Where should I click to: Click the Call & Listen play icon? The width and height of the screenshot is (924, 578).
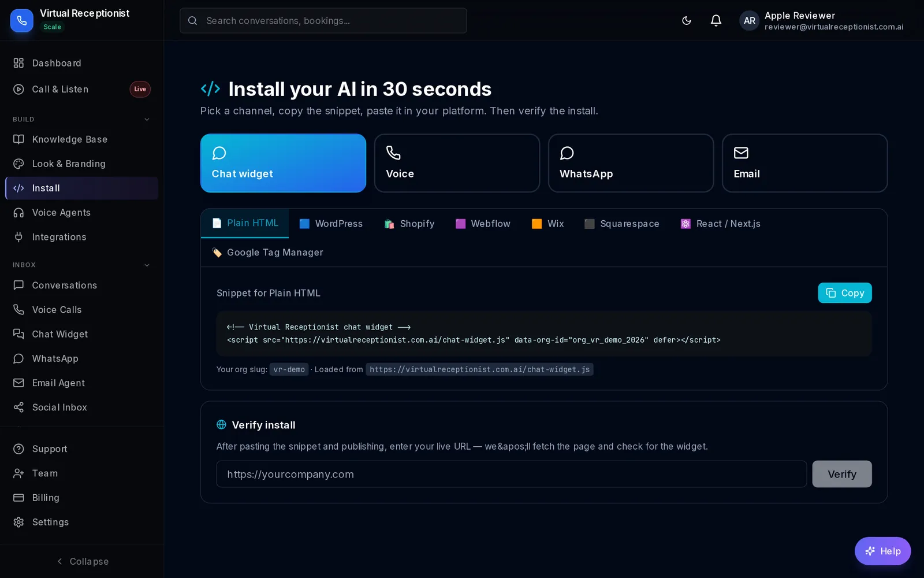point(18,89)
